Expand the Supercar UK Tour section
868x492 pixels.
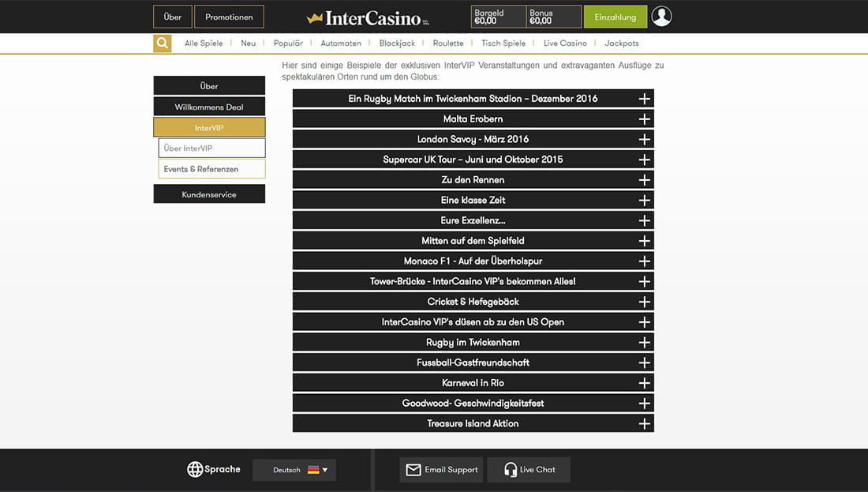pos(473,160)
